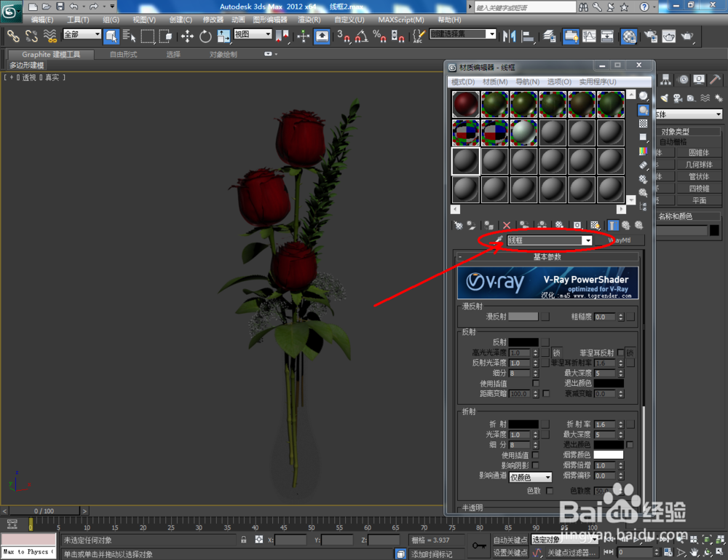Toggle Auto Key button

pyautogui.click(x=510, y=540)
